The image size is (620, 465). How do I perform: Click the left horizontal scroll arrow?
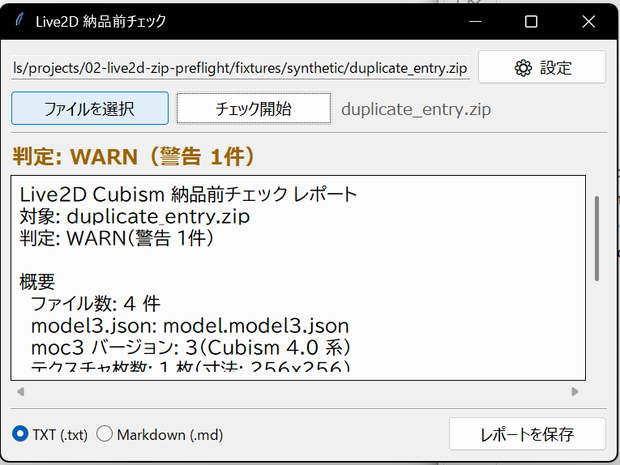(x=21, y=391)
